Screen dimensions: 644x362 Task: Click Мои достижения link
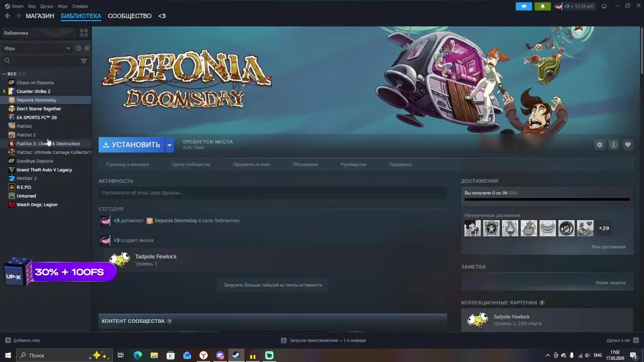609,247
